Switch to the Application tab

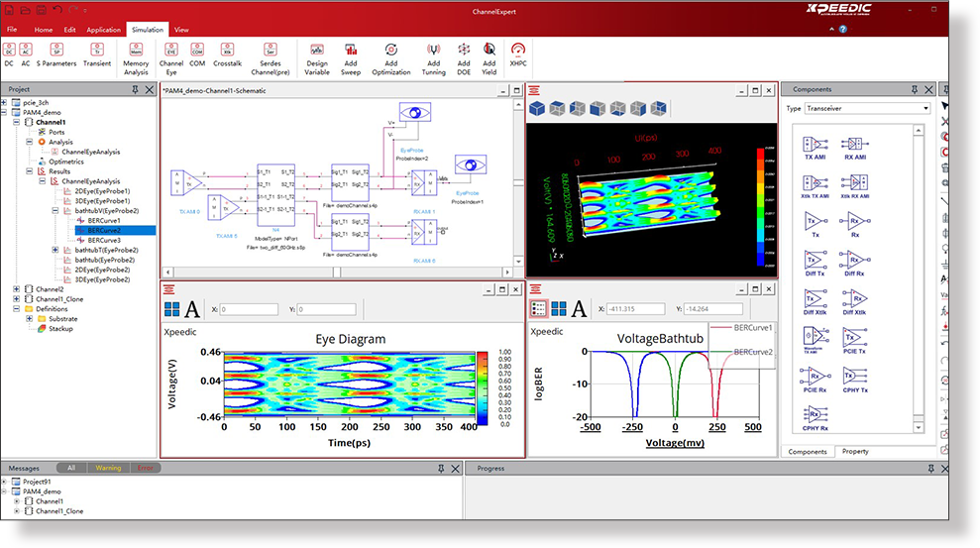(103, 30)
